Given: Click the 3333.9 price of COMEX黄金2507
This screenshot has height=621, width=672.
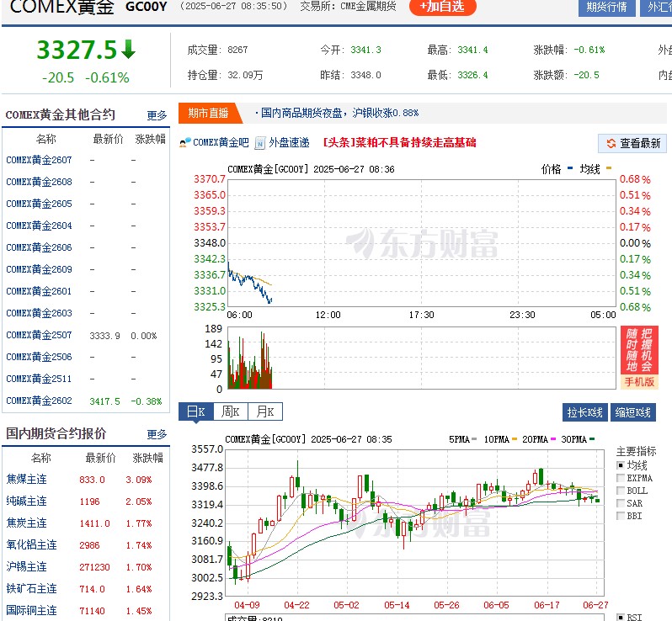Looking at the screenshot, I should tap(104, 336).
